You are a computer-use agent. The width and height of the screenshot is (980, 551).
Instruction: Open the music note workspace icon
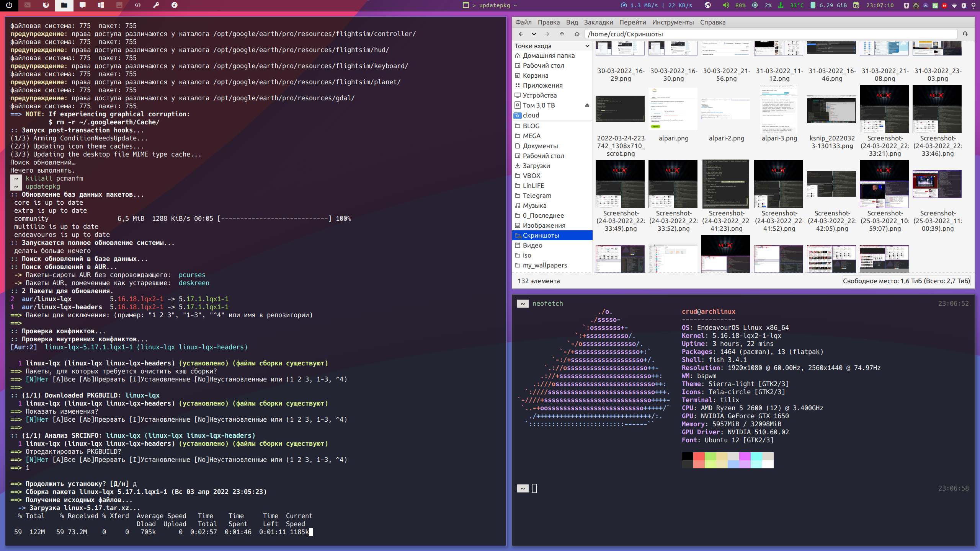(x=175, y=5)
